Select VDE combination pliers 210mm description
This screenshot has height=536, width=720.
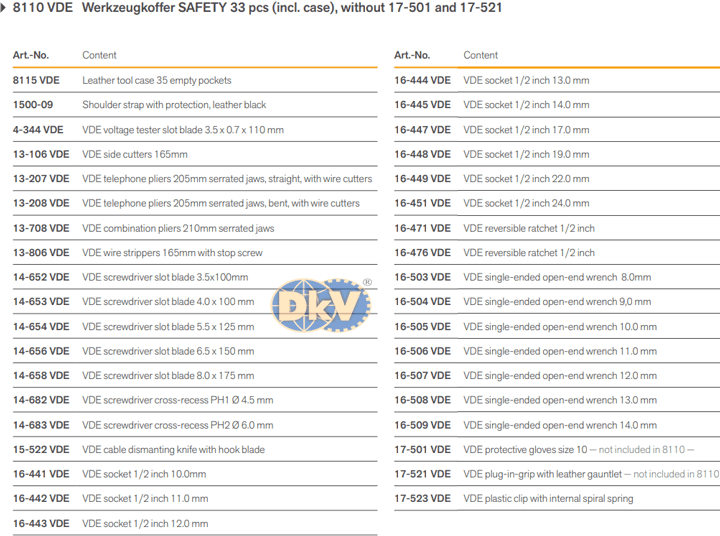point(177,228)
